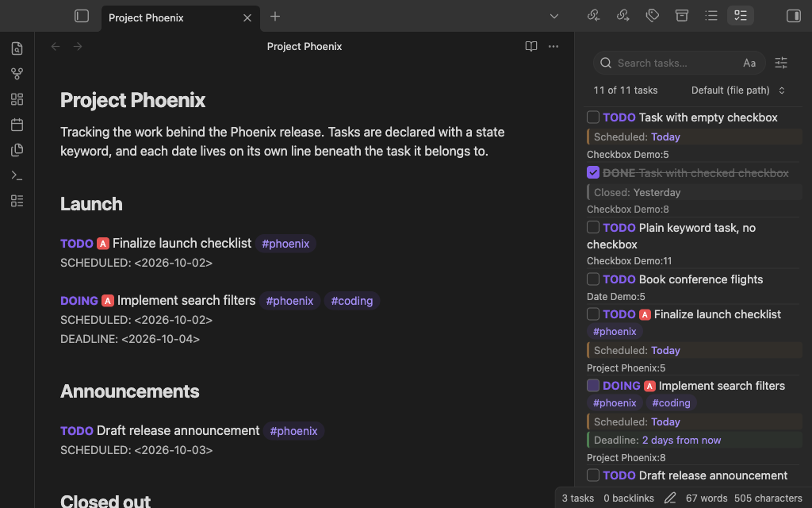Click #phoenix tag after Draft release announcement in editor

click(293, 431)
